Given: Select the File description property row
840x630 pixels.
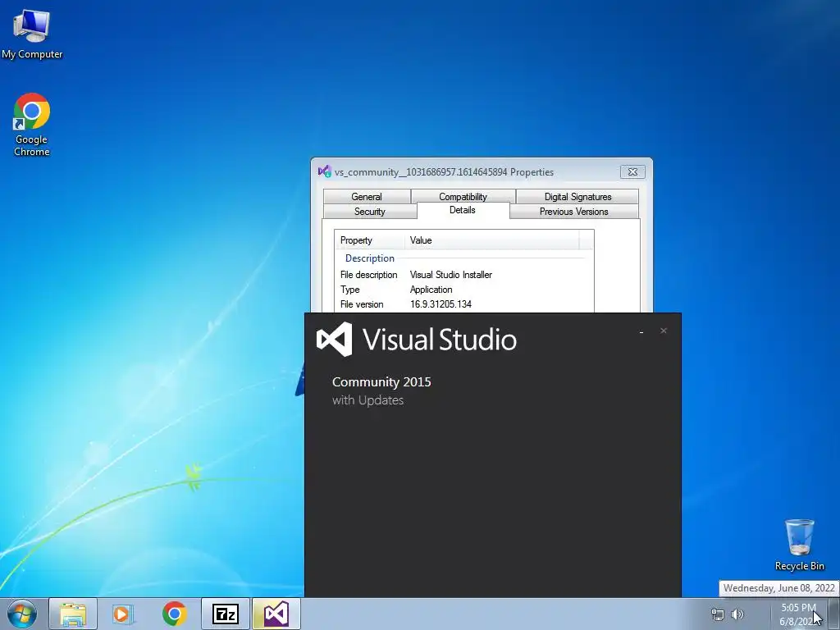Looking at the screenshot, I should coord(464,274).
